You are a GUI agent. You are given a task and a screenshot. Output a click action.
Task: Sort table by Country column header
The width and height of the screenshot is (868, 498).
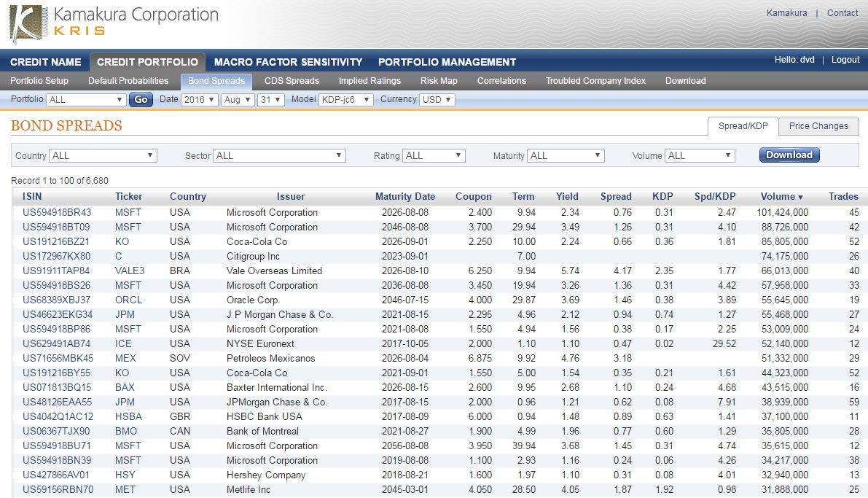click(187, 196)
